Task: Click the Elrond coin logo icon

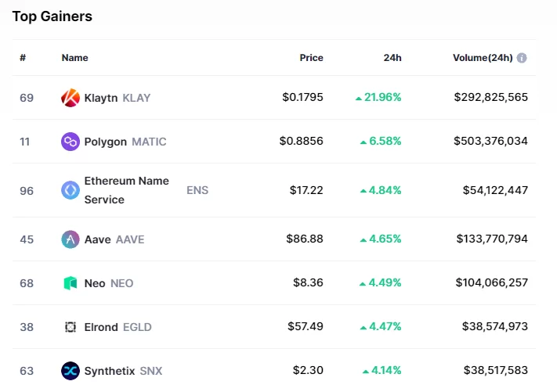Action: click(71, 327)
